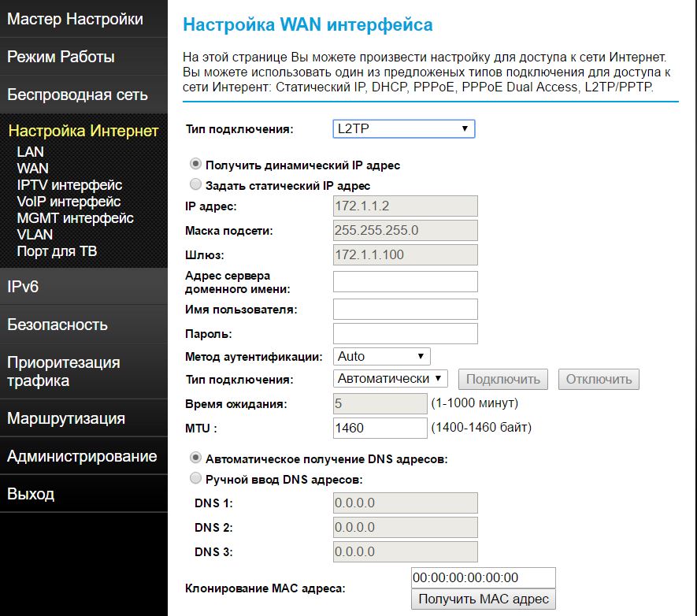The width and height of the screenshot is (697, 616).
Task: Open MGMT интерфейс submenu item
Action: (75, 217)
